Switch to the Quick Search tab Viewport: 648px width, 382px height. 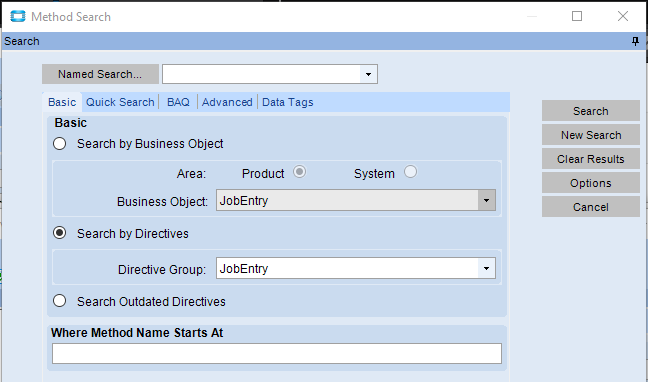pos(120,102)
